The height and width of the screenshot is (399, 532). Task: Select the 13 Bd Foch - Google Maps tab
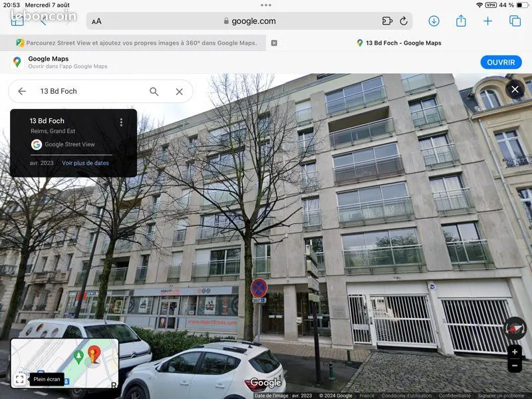pos(399,43)
